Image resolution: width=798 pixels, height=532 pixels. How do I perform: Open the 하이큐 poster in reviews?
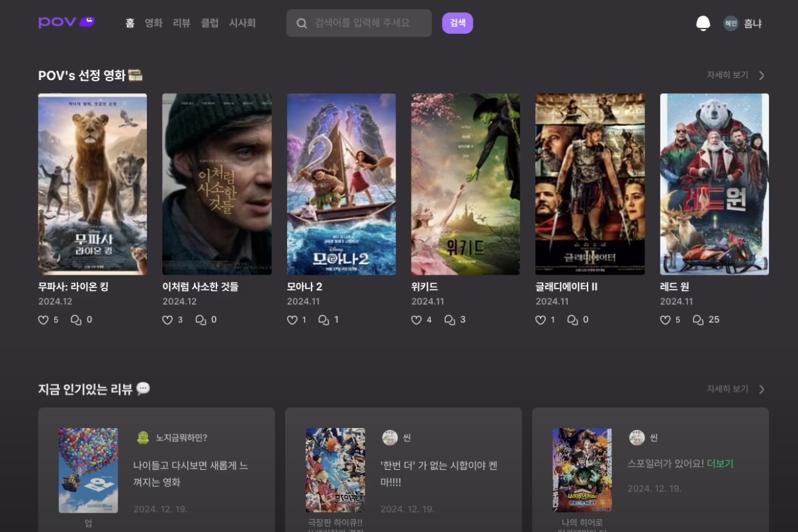click(335, 470)
